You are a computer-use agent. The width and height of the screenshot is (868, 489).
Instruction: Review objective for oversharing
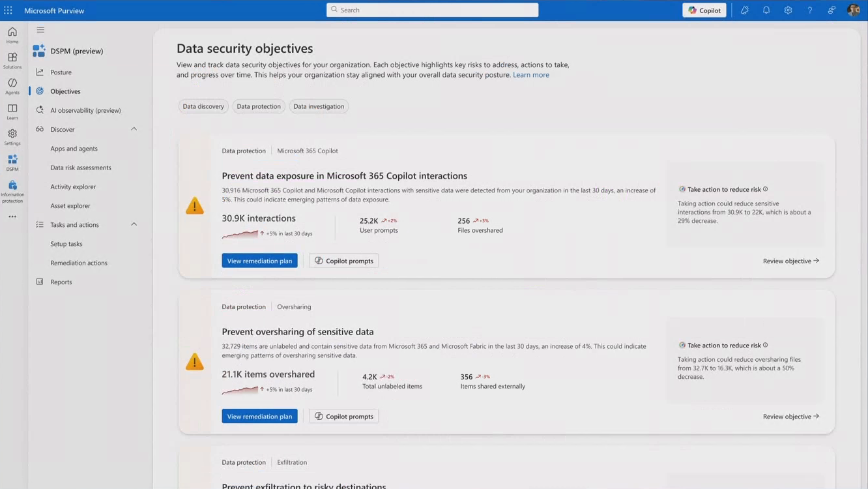[x=791, y=417]
